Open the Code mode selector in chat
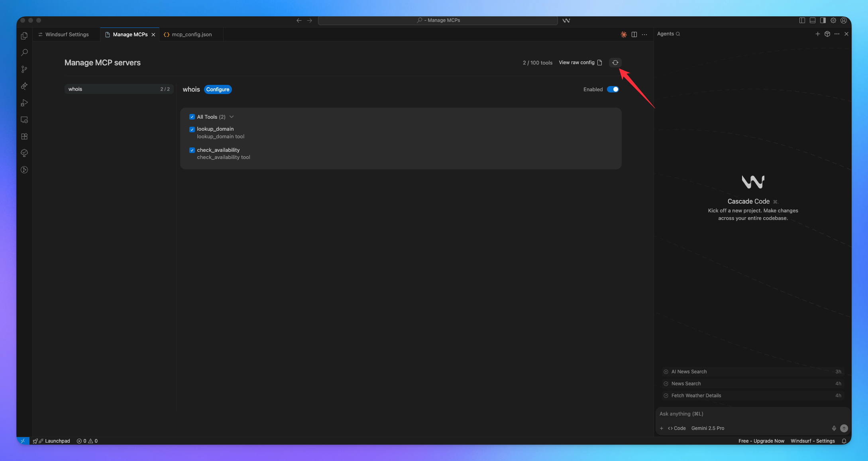The image size is (868, 461). (x=677, y=428)
